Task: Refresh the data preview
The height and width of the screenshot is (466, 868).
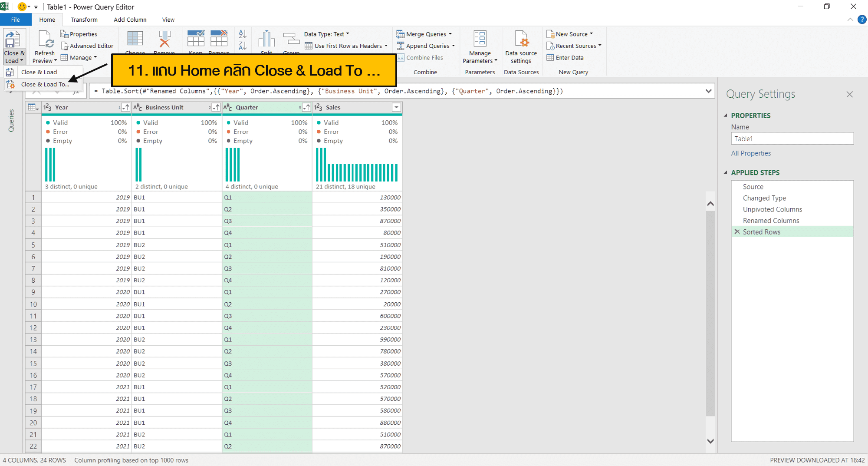Action: point(44,46)
